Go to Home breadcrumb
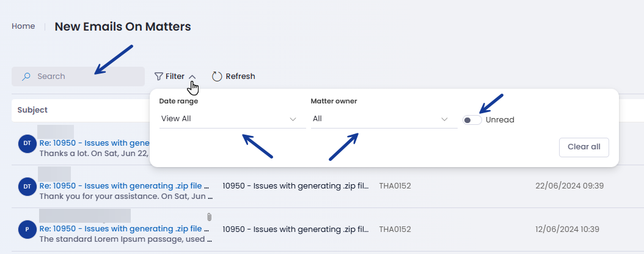The image size is (644, 254). point(23,26)
